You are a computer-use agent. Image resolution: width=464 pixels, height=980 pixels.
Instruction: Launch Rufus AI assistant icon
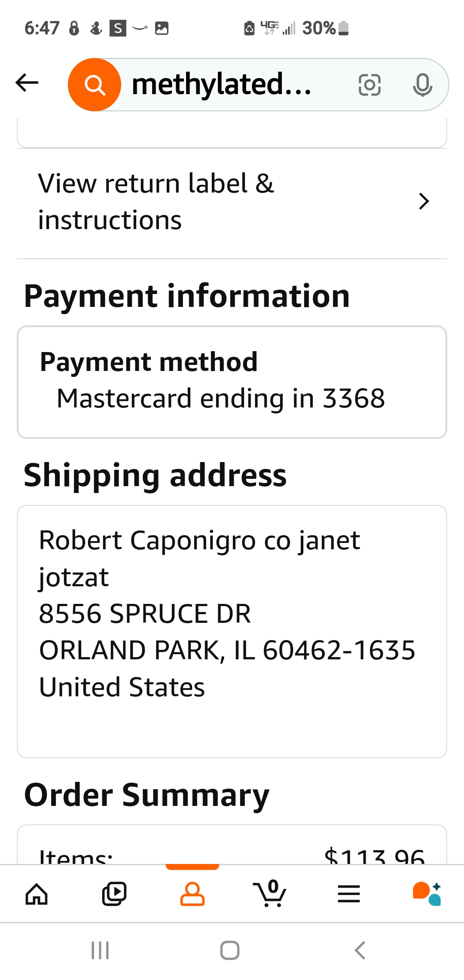tap(427, 894)
